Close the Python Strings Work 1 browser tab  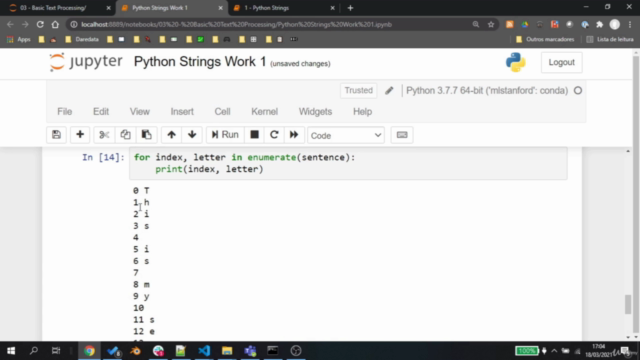pyautogui.click(x=220, y=8)
